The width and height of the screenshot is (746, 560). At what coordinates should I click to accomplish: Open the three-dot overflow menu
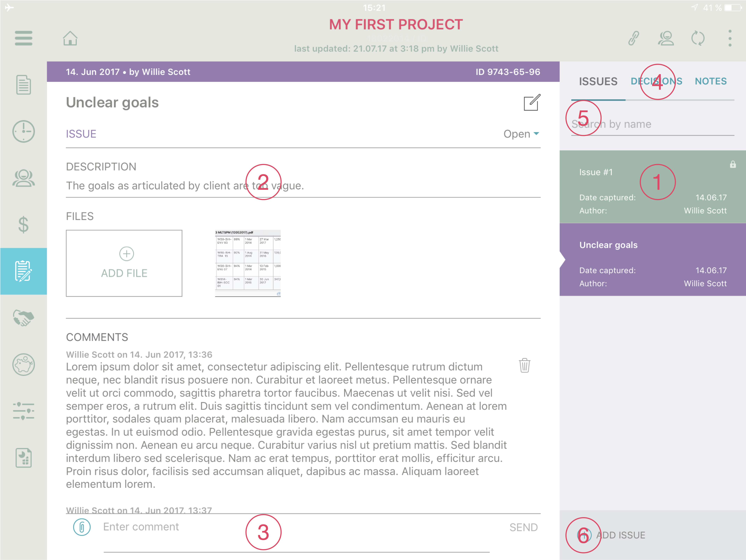click(730, 38)
